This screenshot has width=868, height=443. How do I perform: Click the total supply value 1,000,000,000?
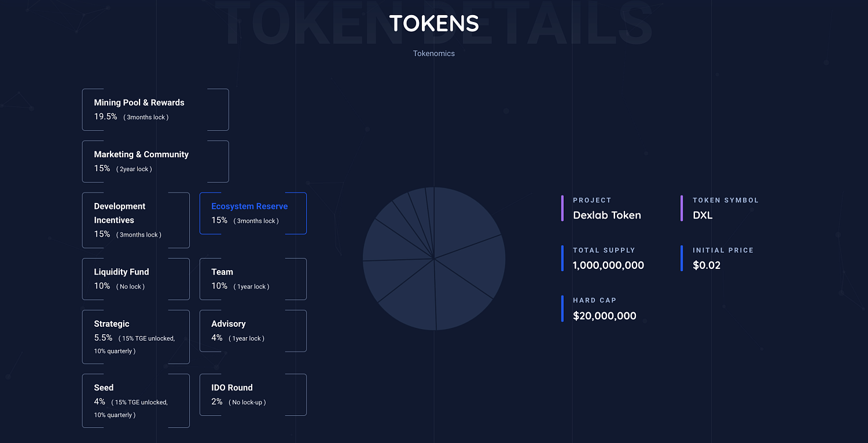[x=608, y=265]
